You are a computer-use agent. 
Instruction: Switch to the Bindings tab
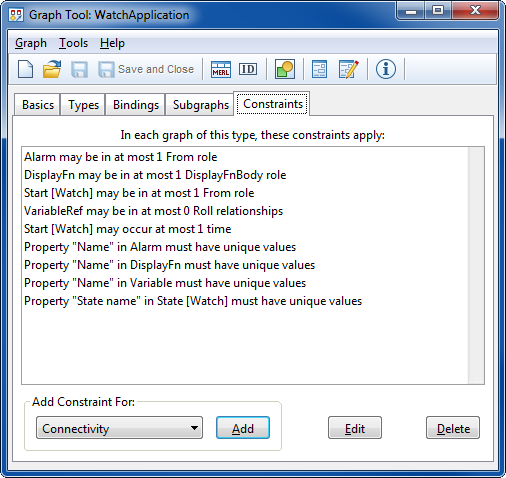coord(136,105)
